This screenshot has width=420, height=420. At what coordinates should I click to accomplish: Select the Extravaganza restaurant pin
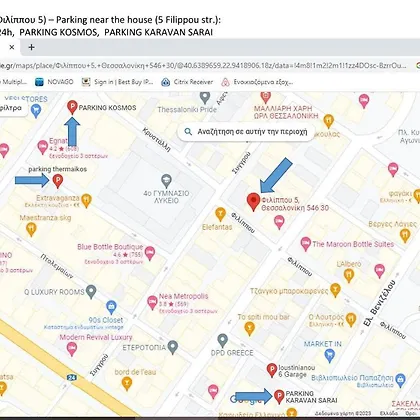[x=86, y=201]
